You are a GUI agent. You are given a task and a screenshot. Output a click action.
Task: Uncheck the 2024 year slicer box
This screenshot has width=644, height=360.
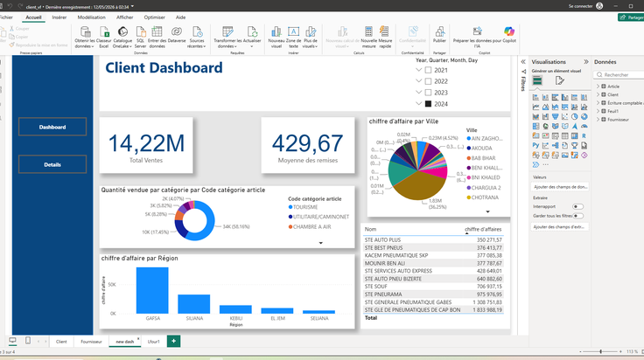428,104
